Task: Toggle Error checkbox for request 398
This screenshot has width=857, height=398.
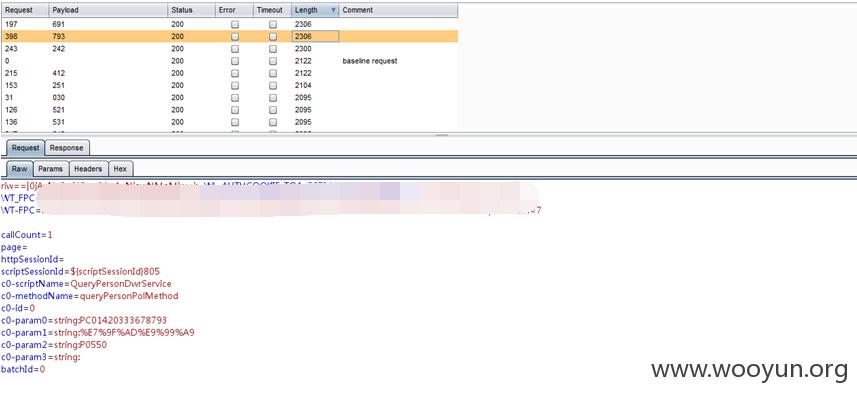Action: [x=235, y=37]
